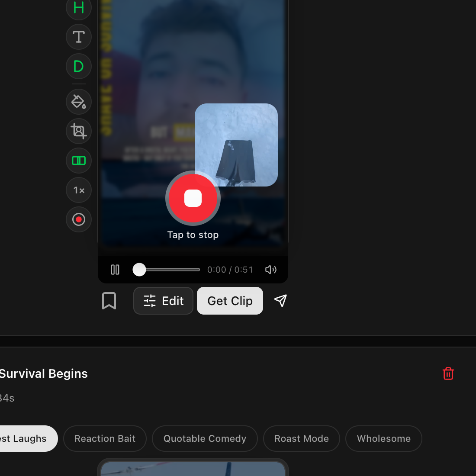Select the Wholesome tag

(384, 438)
